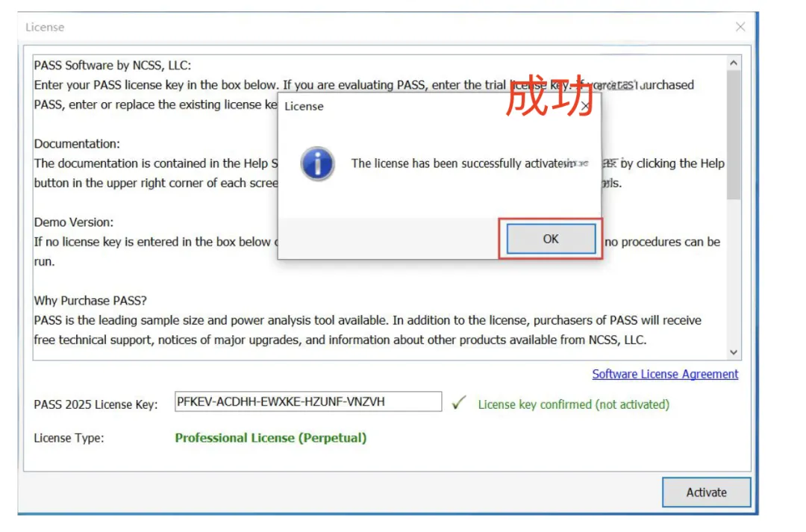Close the main License window
Screen dimensions: 806x532
740,27
